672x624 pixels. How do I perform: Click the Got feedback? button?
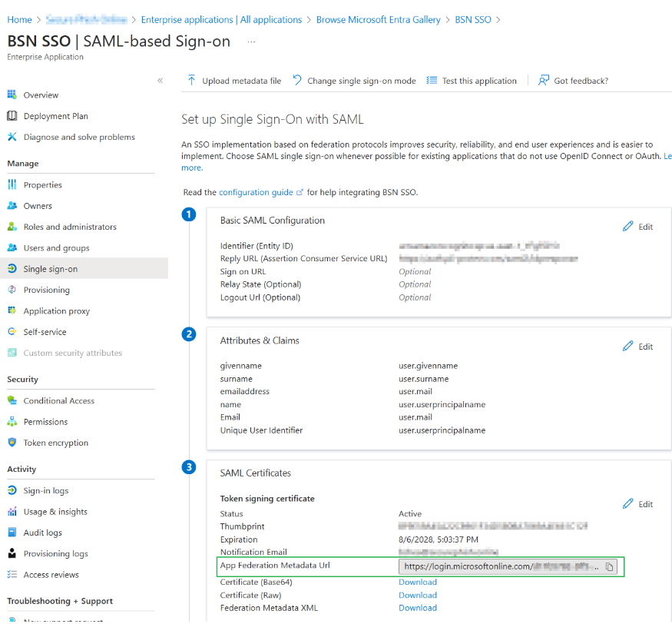(574, 81)
